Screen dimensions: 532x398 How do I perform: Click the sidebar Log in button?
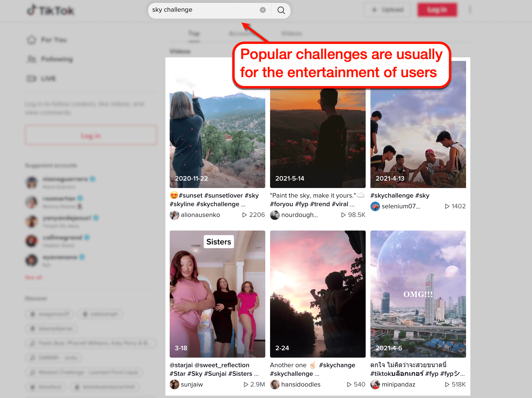point(91,135)
